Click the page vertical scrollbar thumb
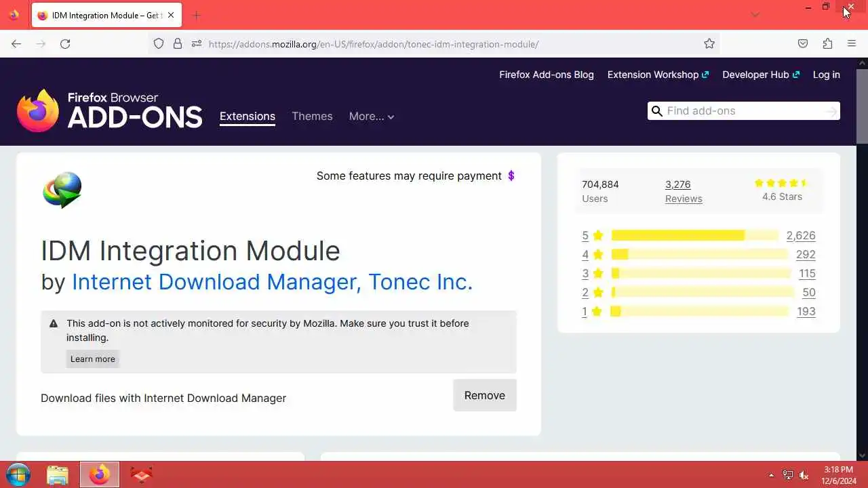Screen dimensions: 868x488 click(x=862, y=106)
